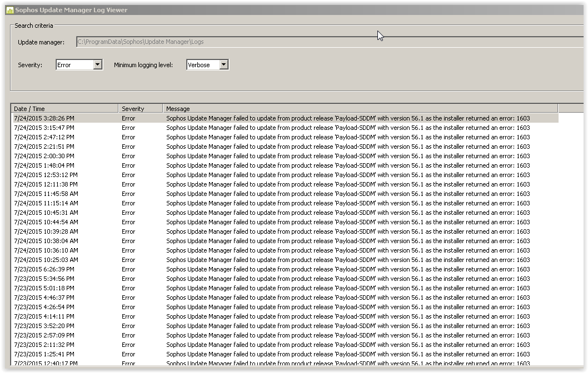Select the 7/24/2015 11:15:14 AM log entry
Image resolution: width=588 pixels, height=373 pixels.
click(x=285, y=203)
